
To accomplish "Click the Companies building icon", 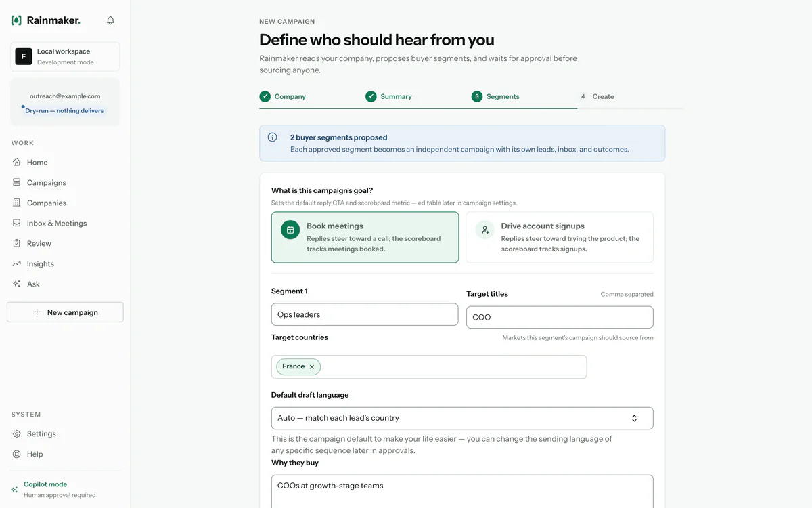I will 17,203.
